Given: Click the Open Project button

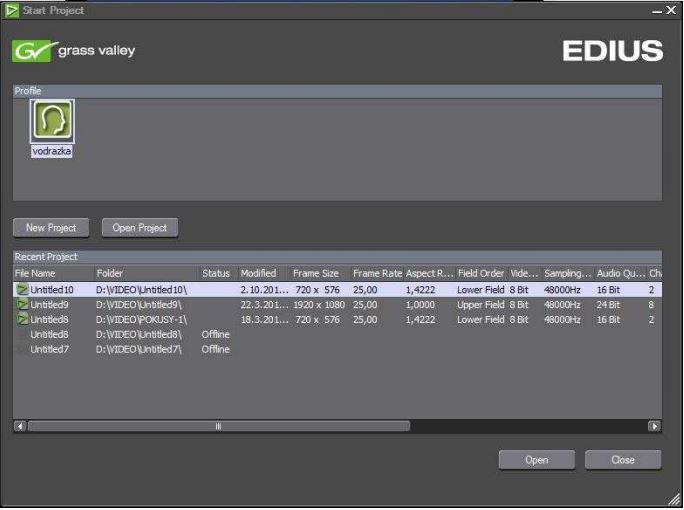Looking at the screenshot, I should [140, 228].
